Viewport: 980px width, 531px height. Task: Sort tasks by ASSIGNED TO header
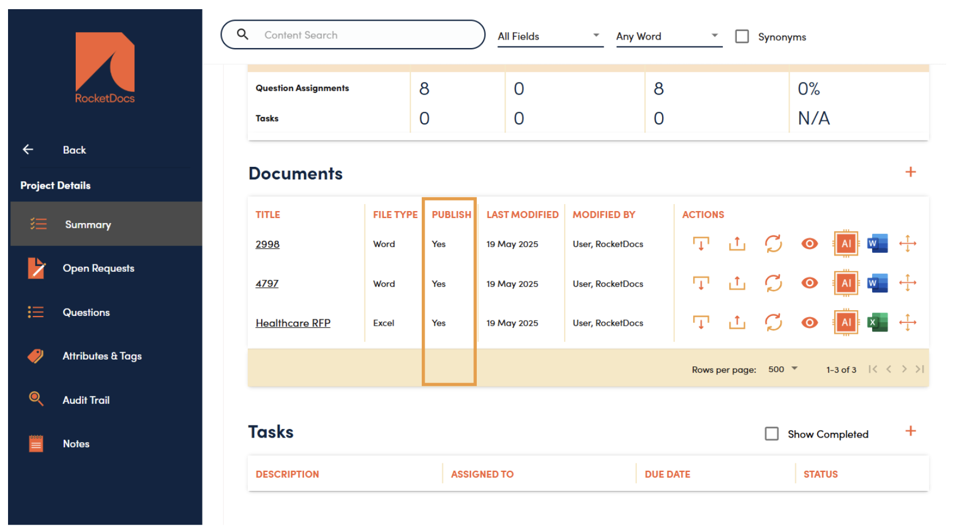[482, 474]
